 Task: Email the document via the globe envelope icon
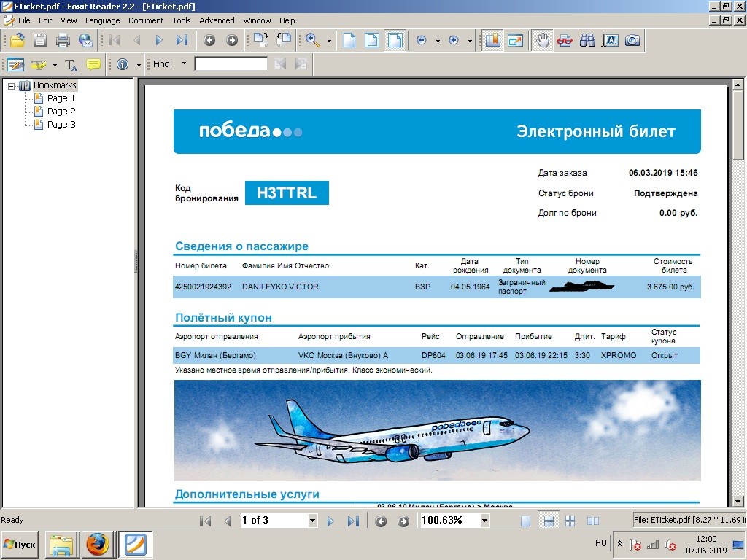pos(85,40)
